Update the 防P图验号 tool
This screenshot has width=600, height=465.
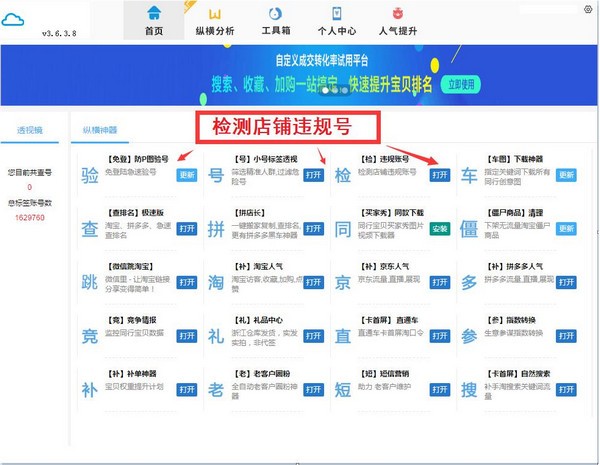[x=187, y=175]
